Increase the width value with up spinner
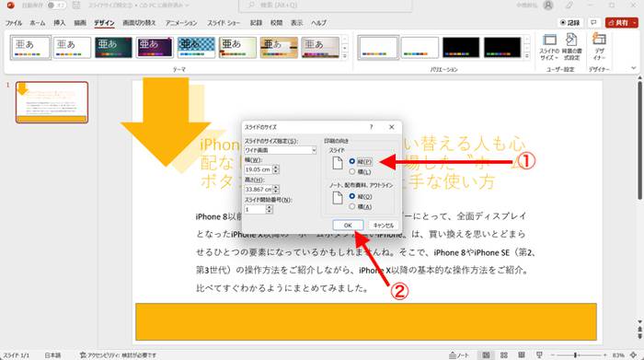 click(x=276, y=168)
